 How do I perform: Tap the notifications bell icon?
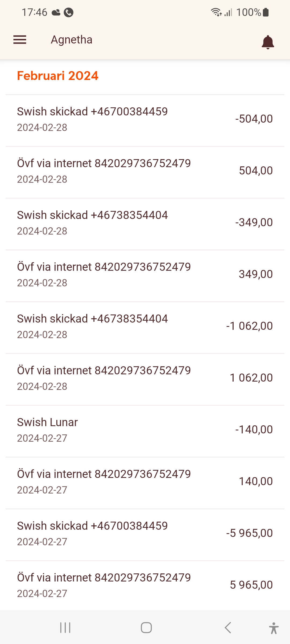268,42
